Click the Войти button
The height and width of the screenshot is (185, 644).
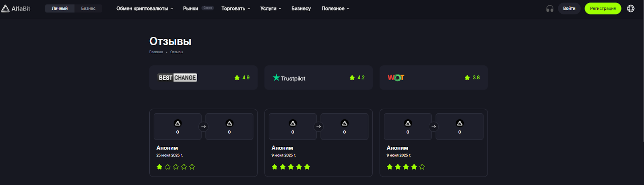tap(569, 8)
